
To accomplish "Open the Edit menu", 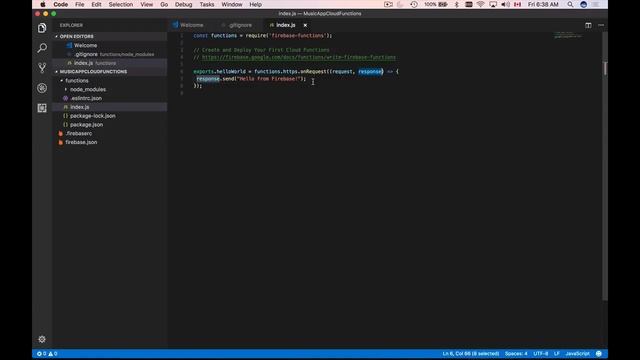I will click(x=96, y=4).
